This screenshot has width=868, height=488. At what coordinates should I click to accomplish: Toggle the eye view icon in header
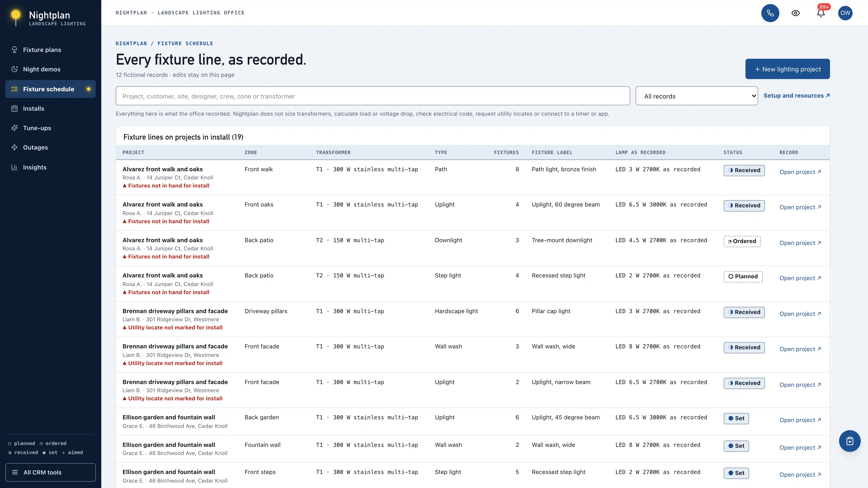796,13
